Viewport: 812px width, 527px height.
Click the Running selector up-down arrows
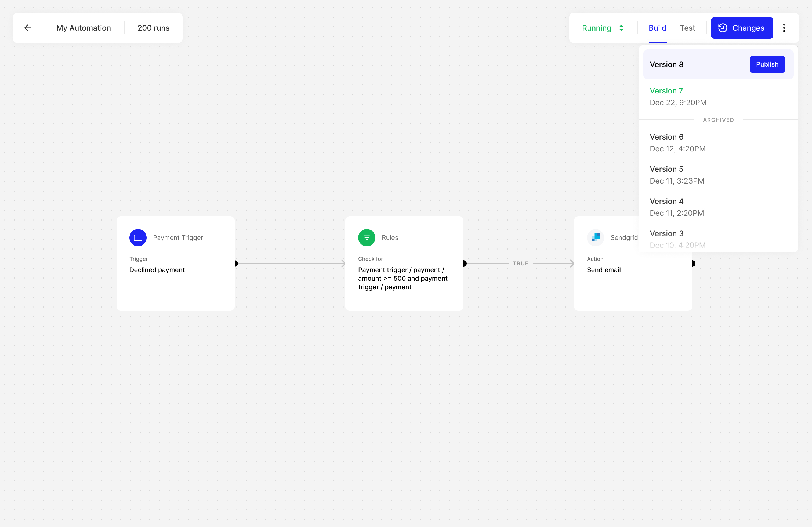621,28
